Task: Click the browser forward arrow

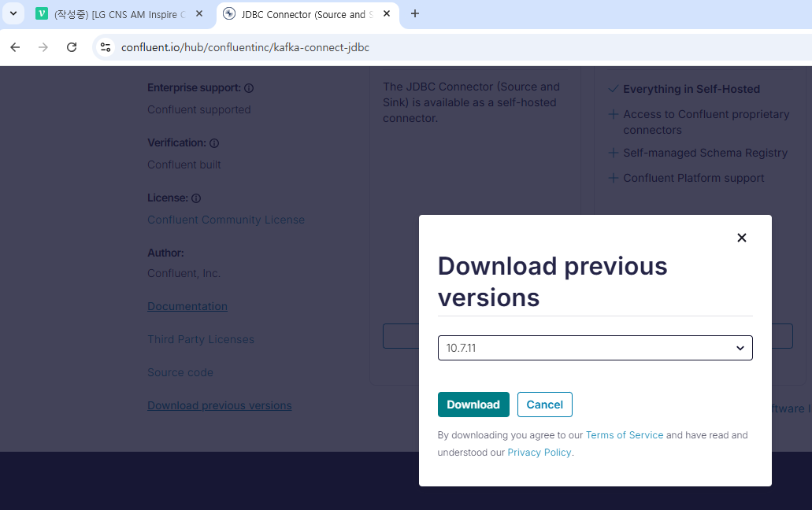Action: (43, 47)
